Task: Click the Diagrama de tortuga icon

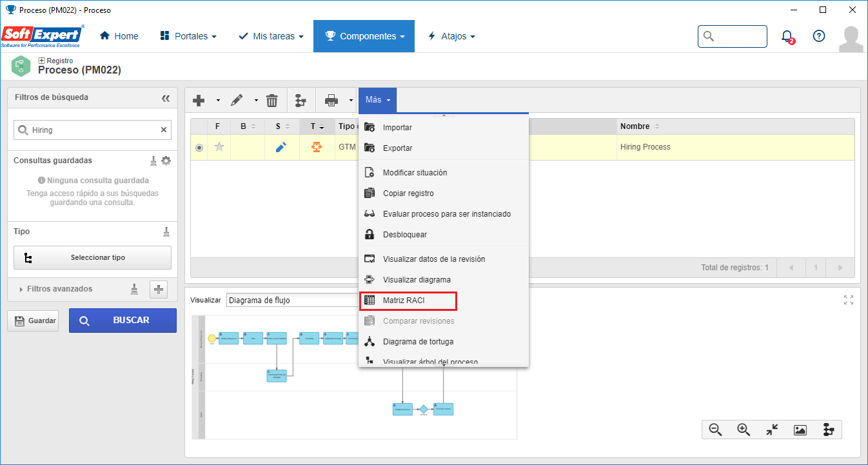Action: [370, 342]
